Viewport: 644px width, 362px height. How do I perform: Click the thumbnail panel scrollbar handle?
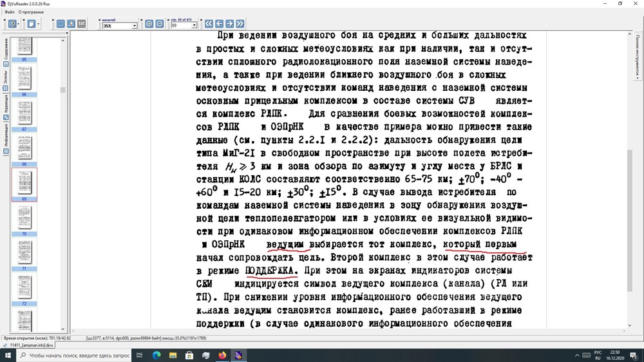click(x=63, y=90)
